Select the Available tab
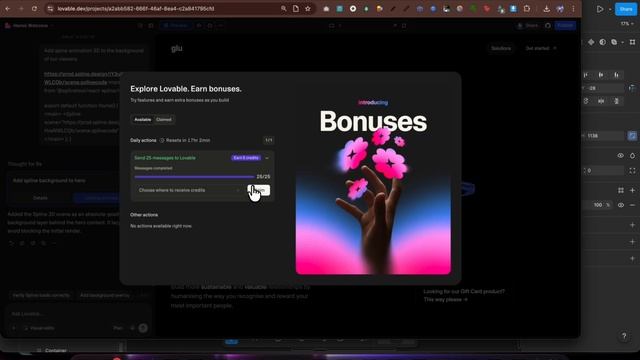 142,120
